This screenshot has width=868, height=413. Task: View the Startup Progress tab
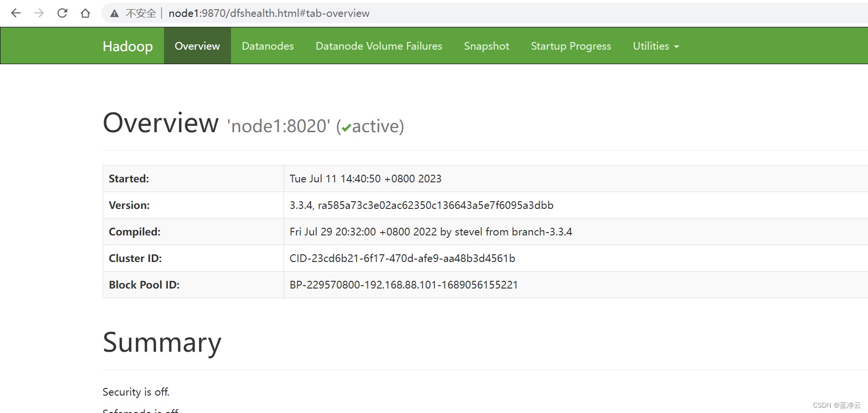tap(571, 46)
